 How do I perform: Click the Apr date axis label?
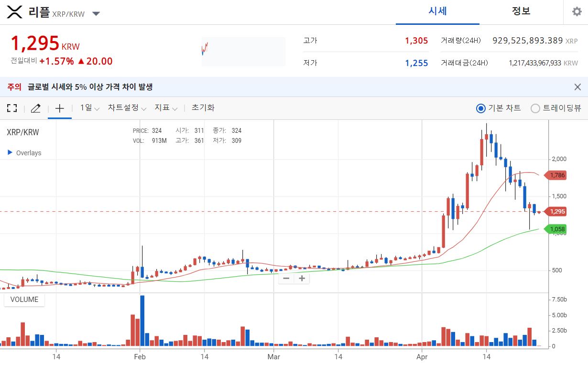click(x=422, y=356)
